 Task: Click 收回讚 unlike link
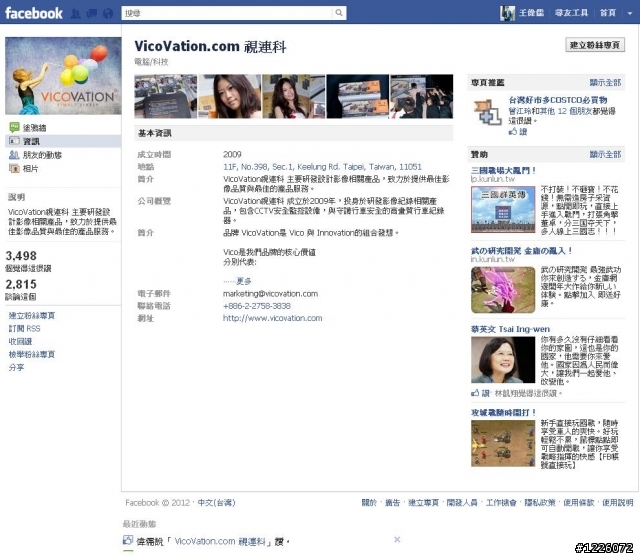(x=20, y=342)
